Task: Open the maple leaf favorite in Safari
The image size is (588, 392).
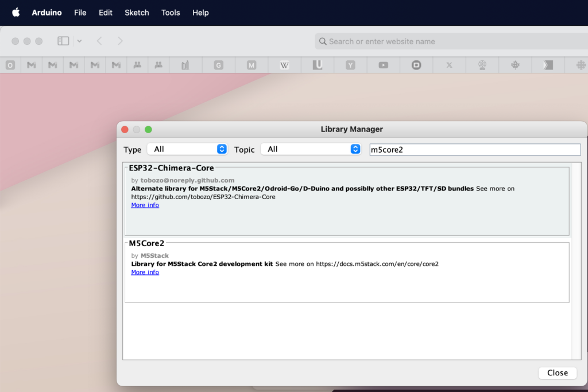Action: pyautogui.click(x=515, y=65)
